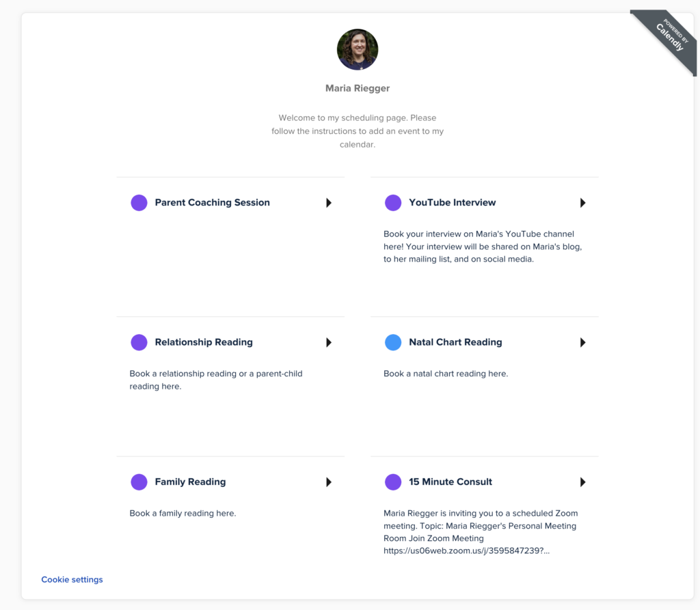Screen dimensions: 700x610
Task: Click the purple dot beside YouTube Interview
Action: (x=393, y=203)
